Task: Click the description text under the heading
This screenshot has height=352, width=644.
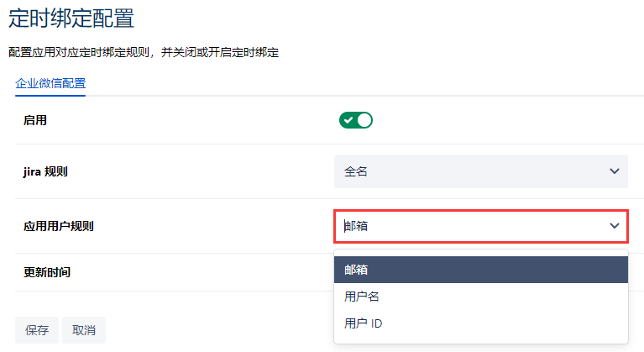Action: click(143, 52)
